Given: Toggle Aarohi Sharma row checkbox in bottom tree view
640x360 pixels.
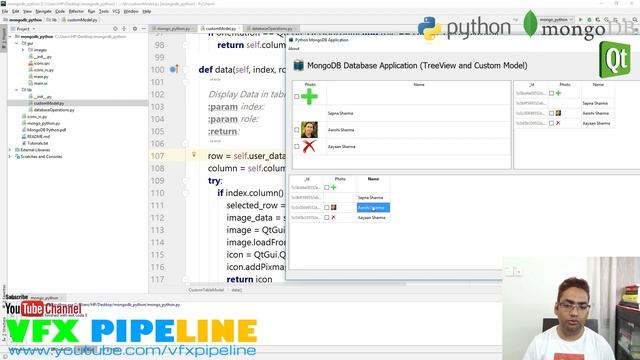Looking at the screenshot, I should [x=327, y=208].
